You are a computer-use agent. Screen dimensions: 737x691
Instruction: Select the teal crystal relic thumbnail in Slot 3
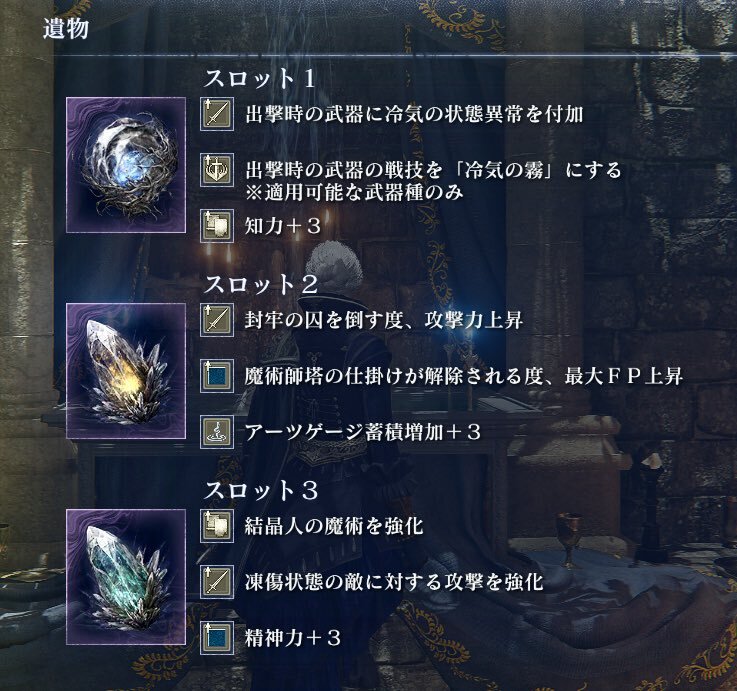126,577
